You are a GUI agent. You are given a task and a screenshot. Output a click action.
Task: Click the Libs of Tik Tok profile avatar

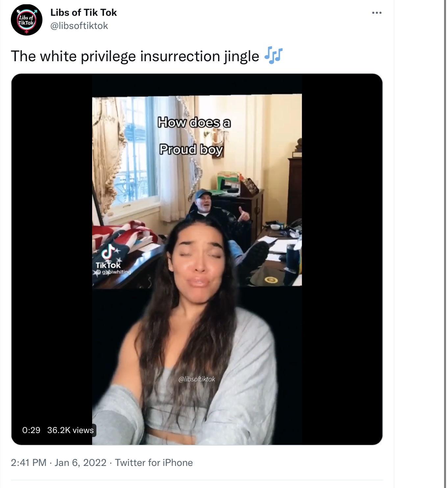pyautogui.click(x=27, y=20)
